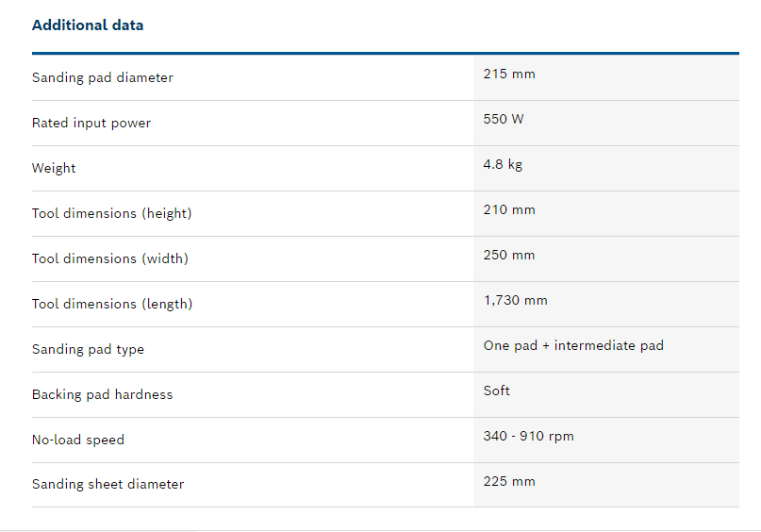Screen dimensions: 761x532
Task: Click the Sanding pad diameter label
Action: [103, 77]
